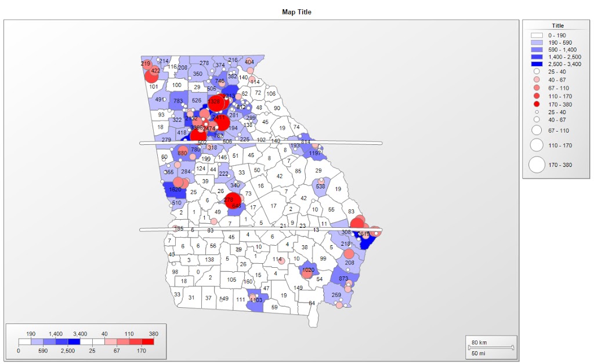Click the large red circle on county 1328
Screen dimensions: 594x364
216,103
